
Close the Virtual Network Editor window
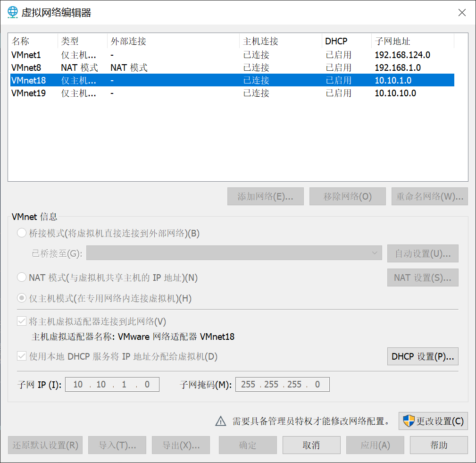point(462,12)
